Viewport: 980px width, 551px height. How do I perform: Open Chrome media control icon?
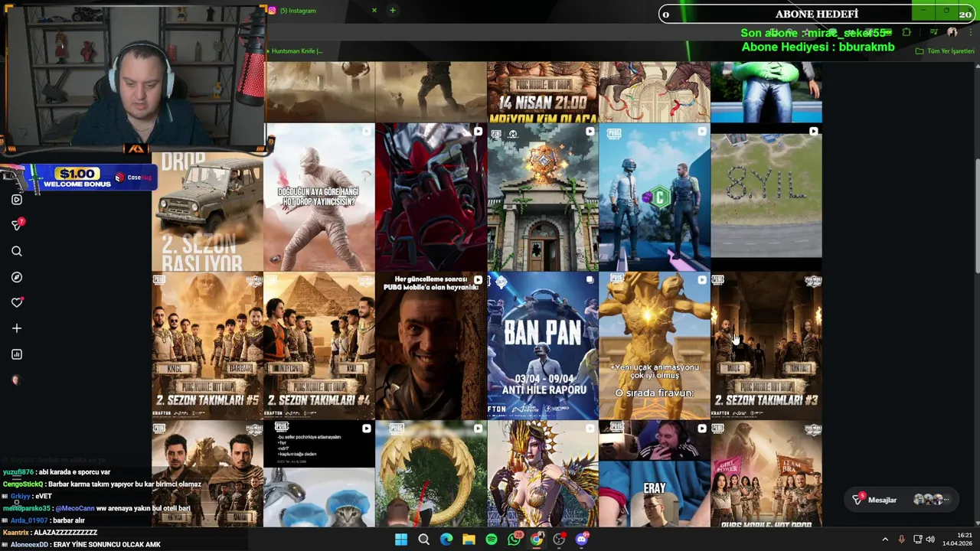coord(933,32)
